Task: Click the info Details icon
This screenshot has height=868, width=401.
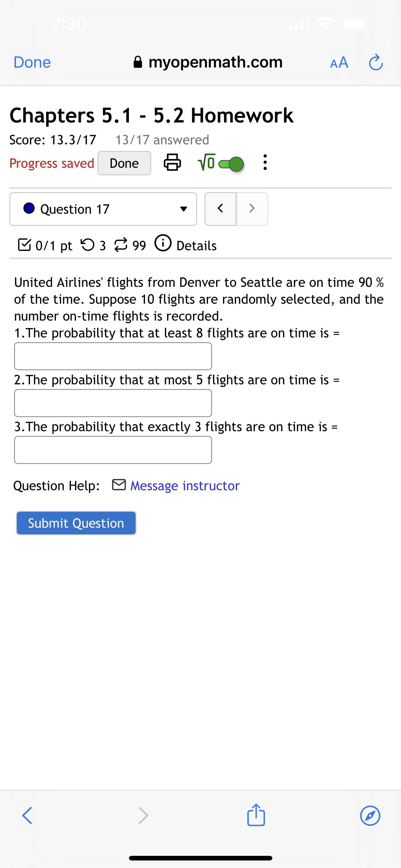Action: pos(163,245)
